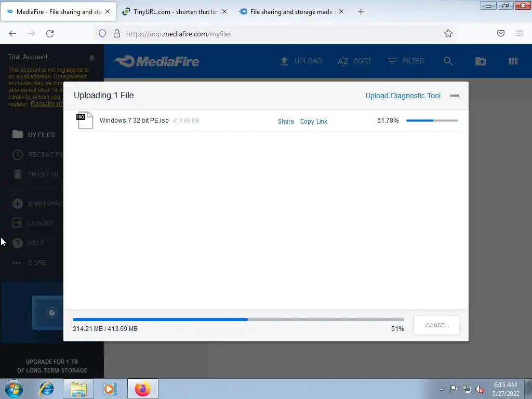
Task: Click Logout in sidebar
Action: [33, 223]
